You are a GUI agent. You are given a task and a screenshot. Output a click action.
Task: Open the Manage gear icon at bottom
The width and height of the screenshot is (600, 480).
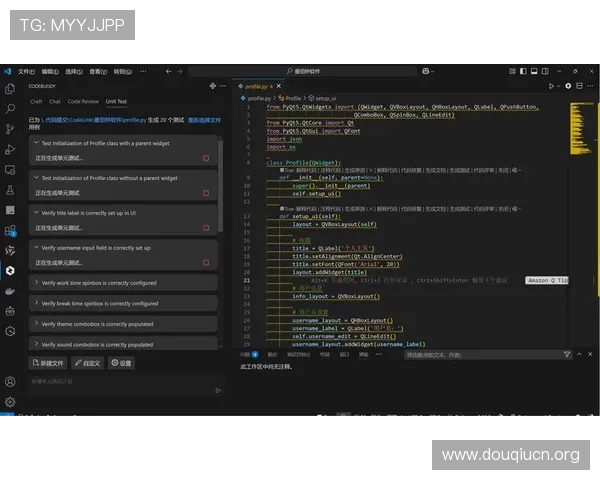tap(10, 402)
